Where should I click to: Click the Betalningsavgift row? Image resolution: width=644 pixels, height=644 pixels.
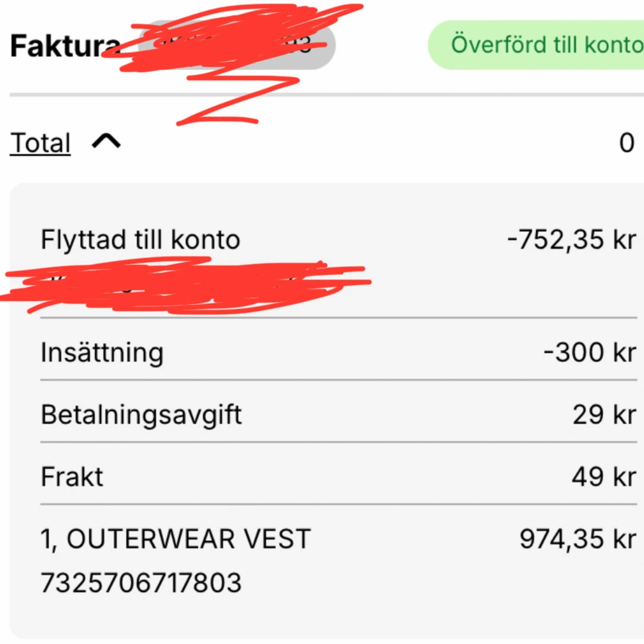(x=141, y=414)
